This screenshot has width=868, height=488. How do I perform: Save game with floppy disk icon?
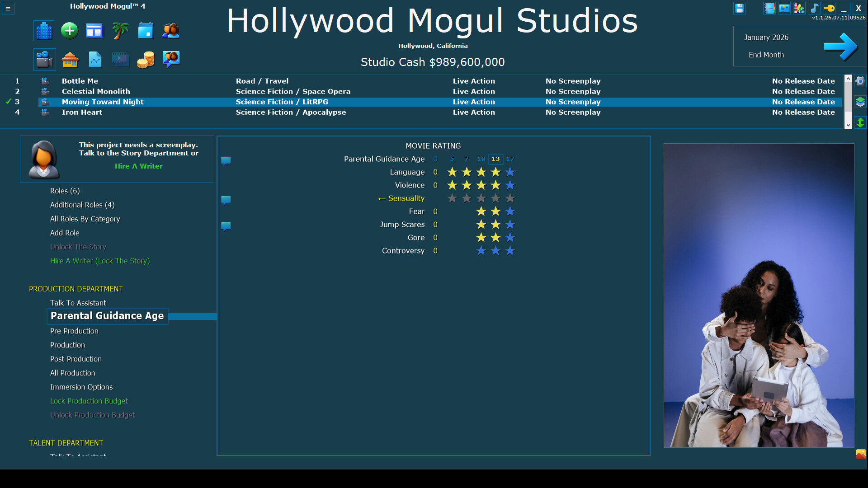(x=739, y=8)
